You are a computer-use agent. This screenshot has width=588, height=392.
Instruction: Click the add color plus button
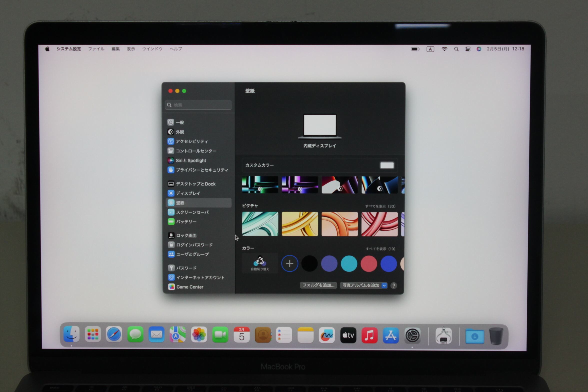[289, 263]
